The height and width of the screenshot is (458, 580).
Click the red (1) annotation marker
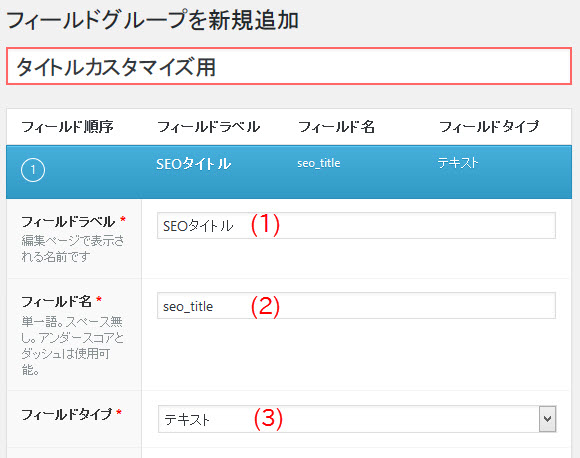point(265,225)
